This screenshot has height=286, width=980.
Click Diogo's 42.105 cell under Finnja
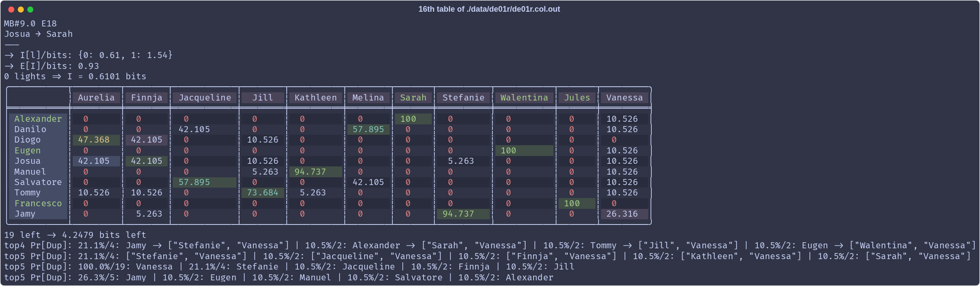146,140
